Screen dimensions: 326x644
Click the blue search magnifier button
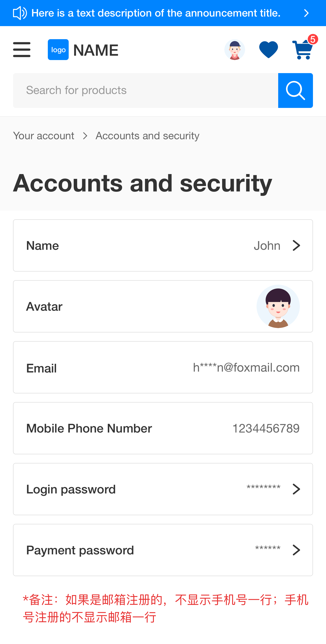point(295,91)
